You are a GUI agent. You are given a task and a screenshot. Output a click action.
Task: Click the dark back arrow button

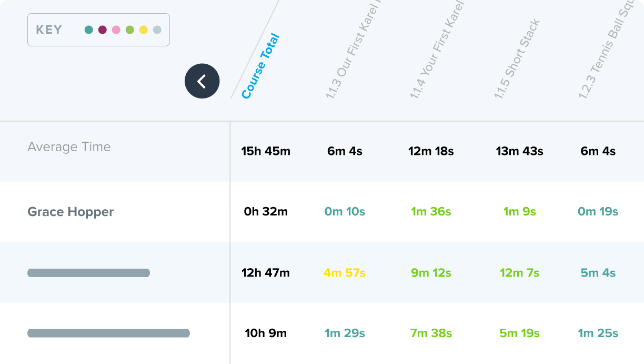[202, 81]
